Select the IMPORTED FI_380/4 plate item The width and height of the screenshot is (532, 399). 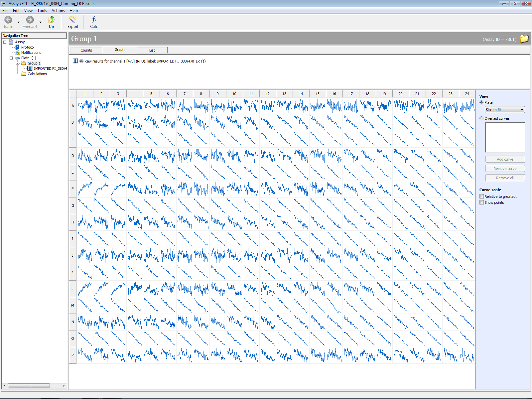coord(50,68)
